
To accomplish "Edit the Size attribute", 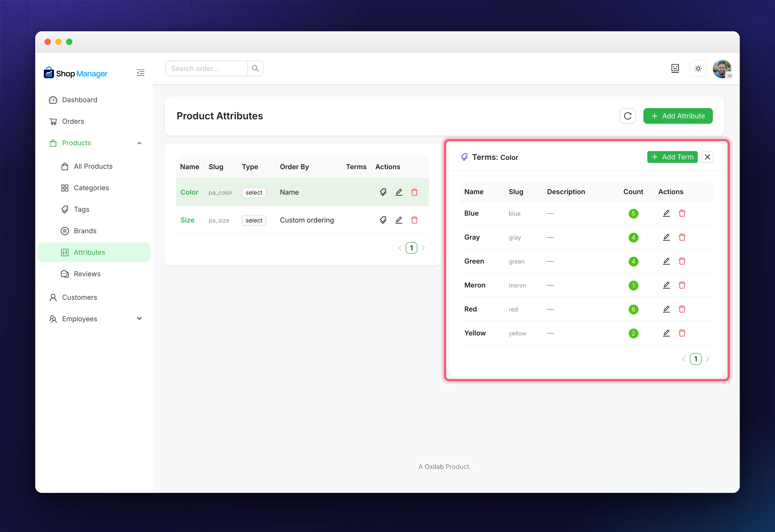I will click(x=399, y=220).
